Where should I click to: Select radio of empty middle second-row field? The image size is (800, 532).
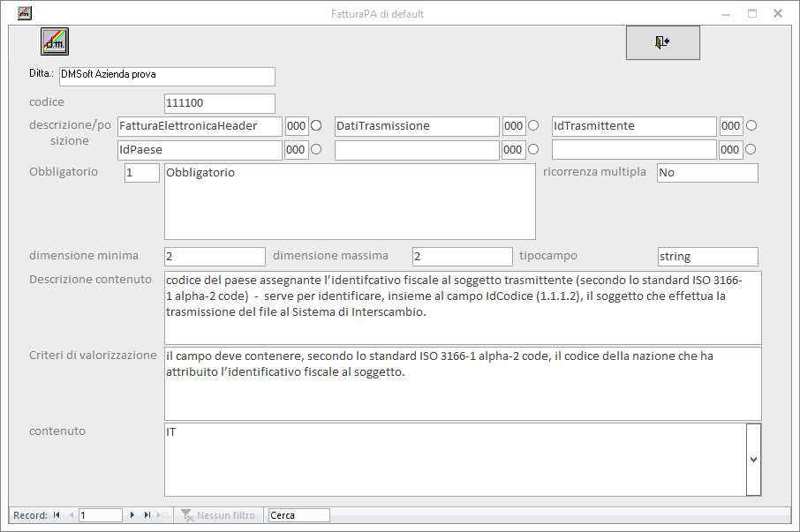pos(533,149)
